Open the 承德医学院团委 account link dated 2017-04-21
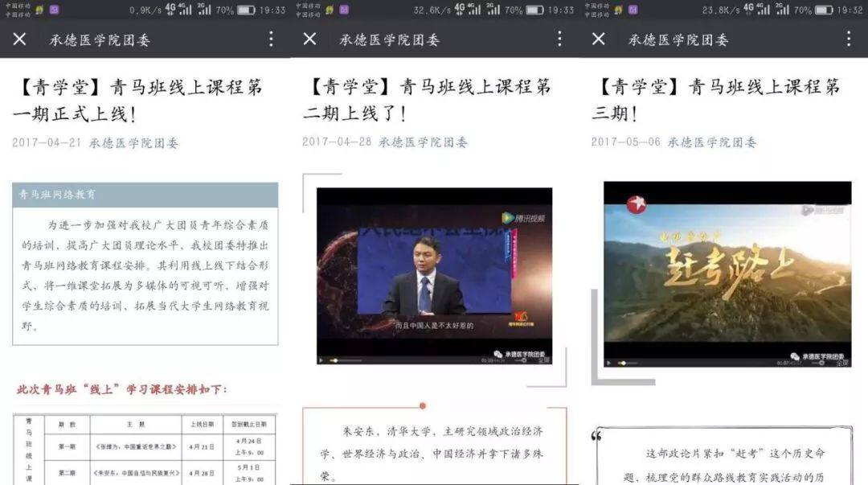 pos(134,143)
